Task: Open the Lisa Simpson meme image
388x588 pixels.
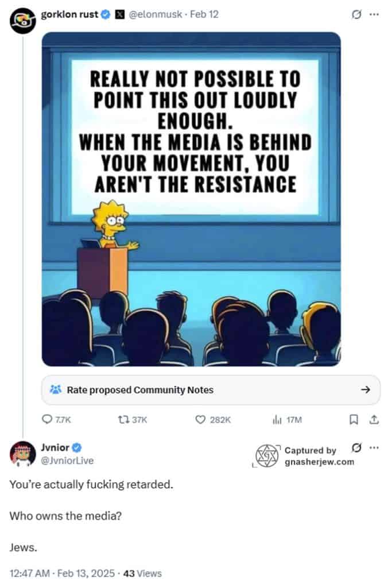Action: pos(191,199)
